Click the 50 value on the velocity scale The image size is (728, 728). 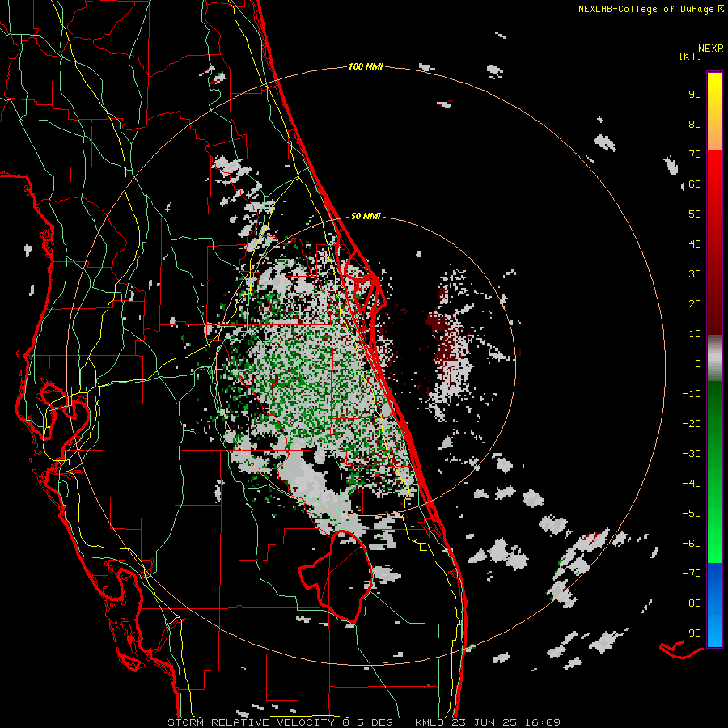pyautogui.click(x=695, y=214)
